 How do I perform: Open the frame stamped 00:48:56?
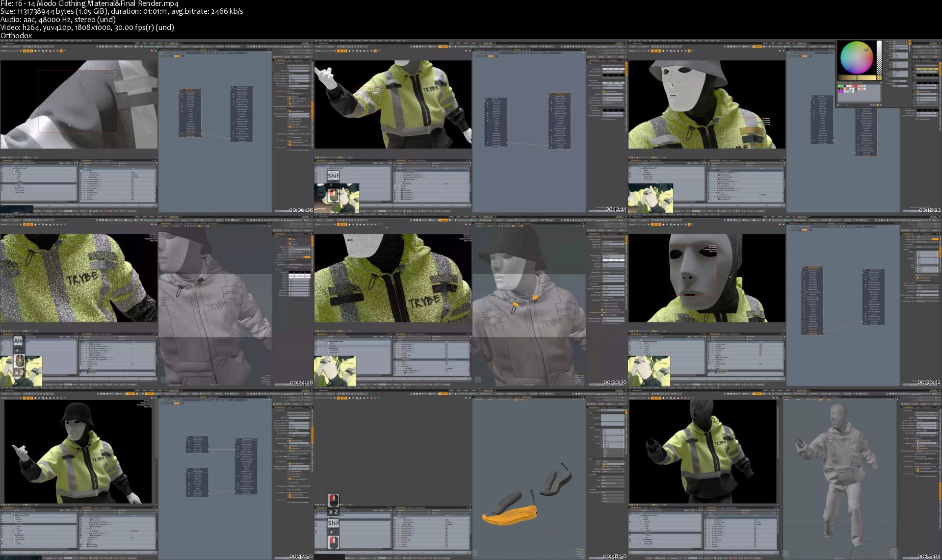471,474
